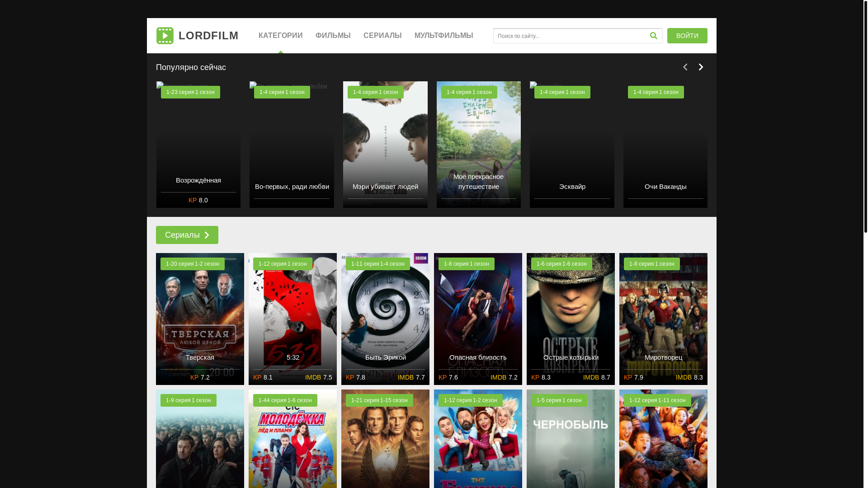Click the LORDFILM logo icon
The height and width of the screenshot is (488, 868).
(x=165, y=36)
